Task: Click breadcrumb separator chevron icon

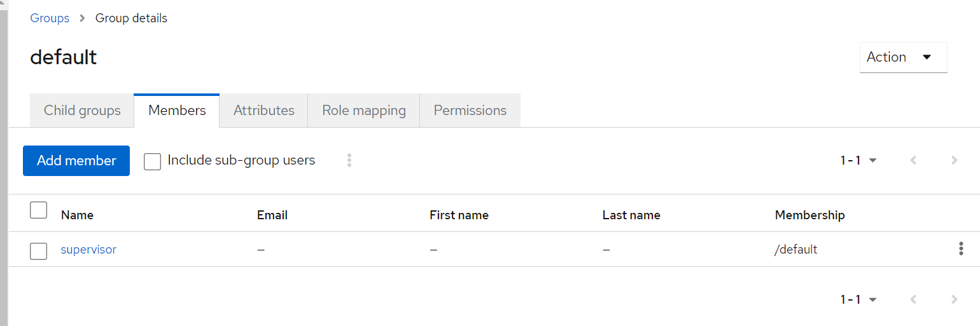Action: [83, 18]
